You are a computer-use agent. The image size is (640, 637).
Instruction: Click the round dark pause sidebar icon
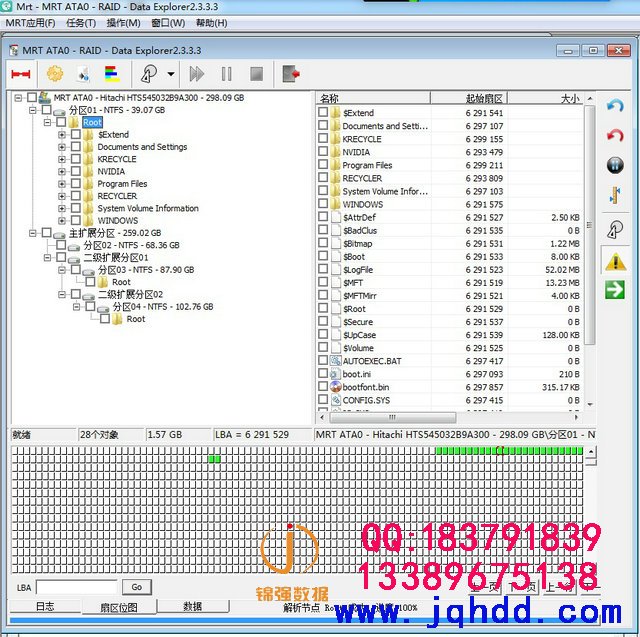(615, 165)
